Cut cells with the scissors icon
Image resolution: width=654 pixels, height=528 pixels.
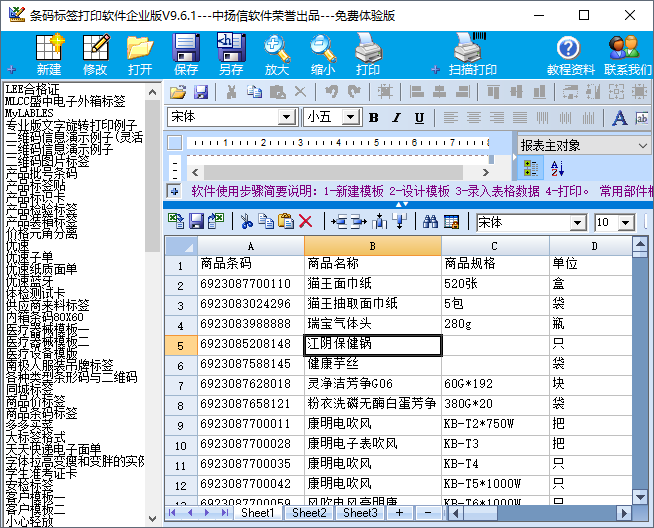247,221
